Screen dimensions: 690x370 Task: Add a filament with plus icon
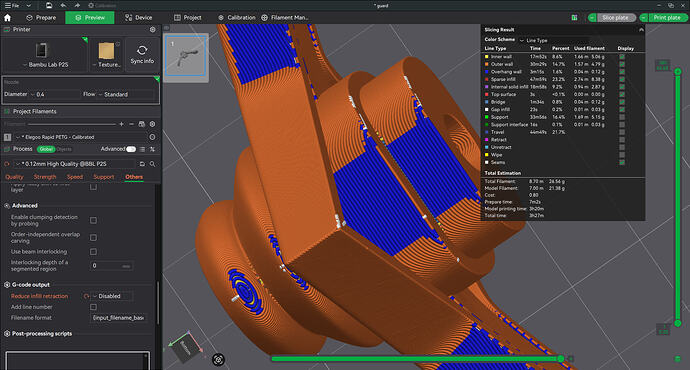click(121, 124)
